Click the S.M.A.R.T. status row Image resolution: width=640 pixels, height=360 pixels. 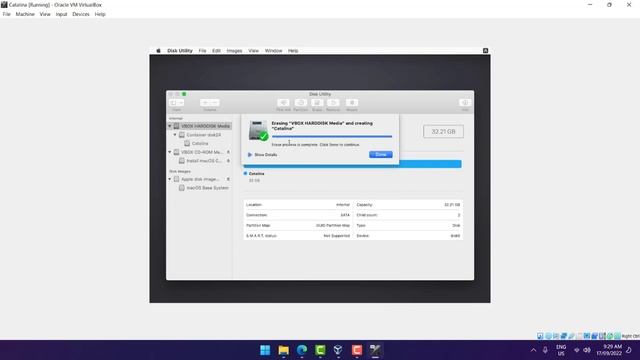pyautogui.click(x=298, y=236)
